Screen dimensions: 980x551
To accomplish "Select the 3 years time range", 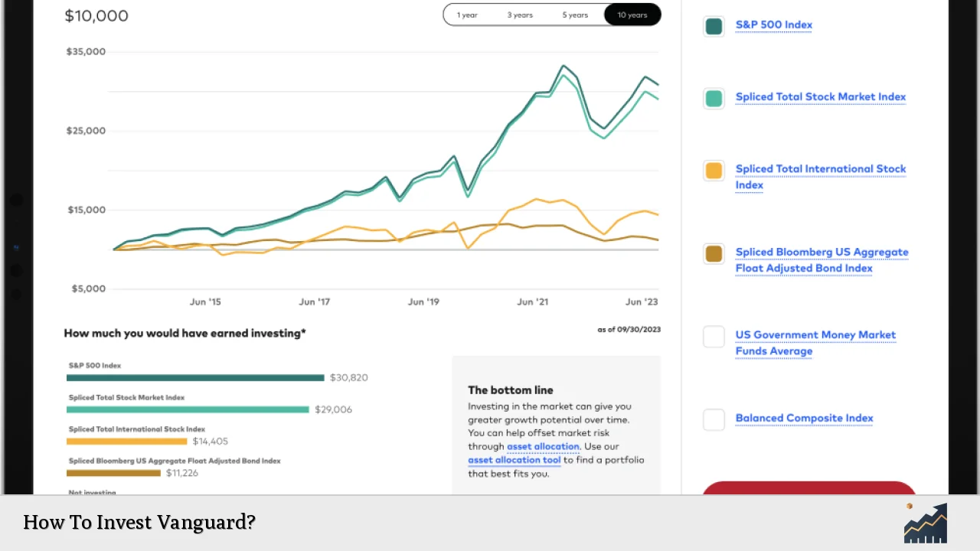I will tap(520, 15).
